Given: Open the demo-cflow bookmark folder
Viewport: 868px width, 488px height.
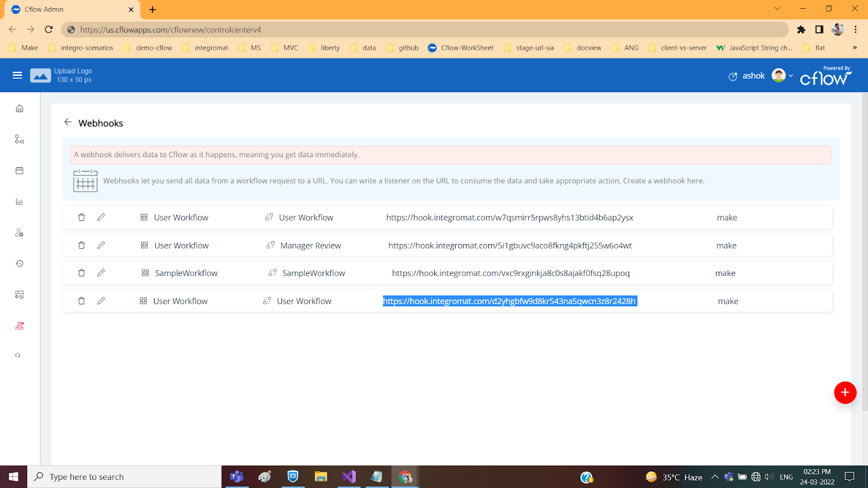Looking at the screenshot, I should coord(148,48).
